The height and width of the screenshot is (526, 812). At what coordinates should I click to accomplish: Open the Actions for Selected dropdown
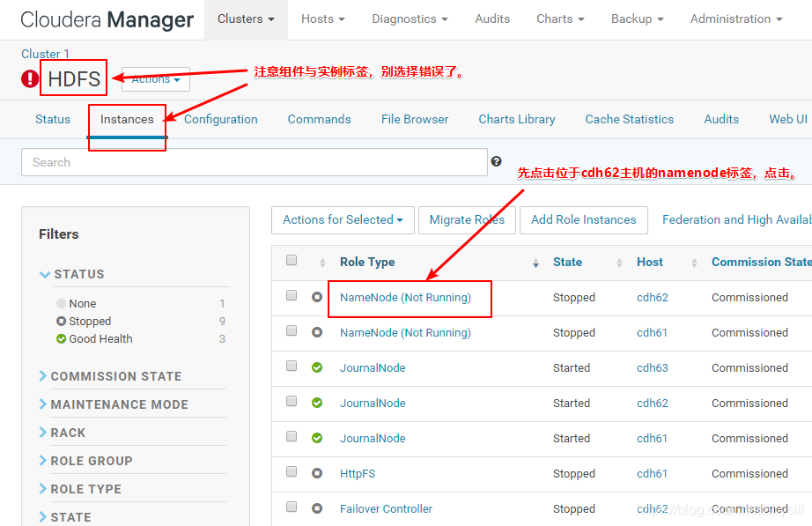(343, 219)
